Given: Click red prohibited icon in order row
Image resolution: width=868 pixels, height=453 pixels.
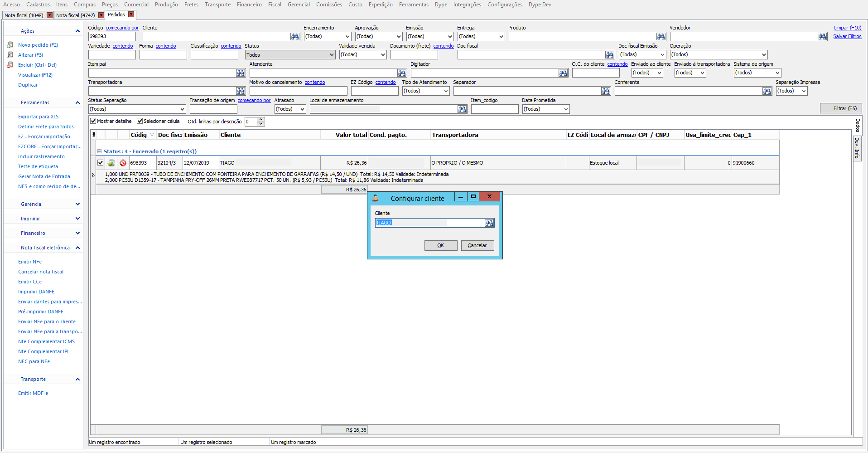Looking at the screenshot, I should (123, 163).
